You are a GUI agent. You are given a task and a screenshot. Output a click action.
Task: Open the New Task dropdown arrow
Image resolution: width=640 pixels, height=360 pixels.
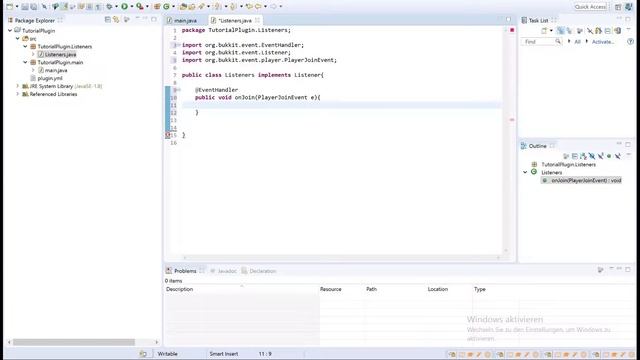551,31
